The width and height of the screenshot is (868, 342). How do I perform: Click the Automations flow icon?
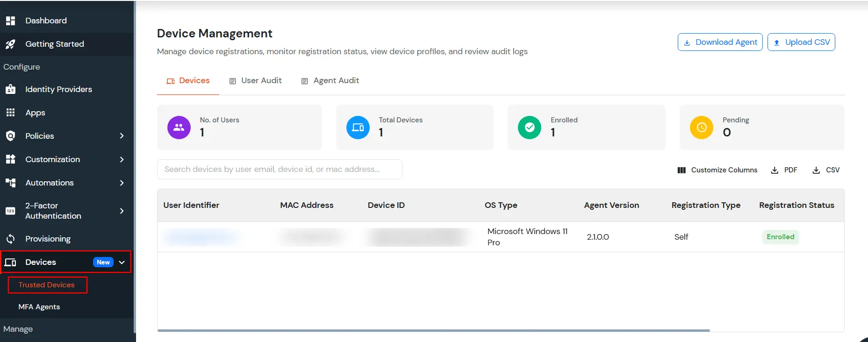point(10,183)
